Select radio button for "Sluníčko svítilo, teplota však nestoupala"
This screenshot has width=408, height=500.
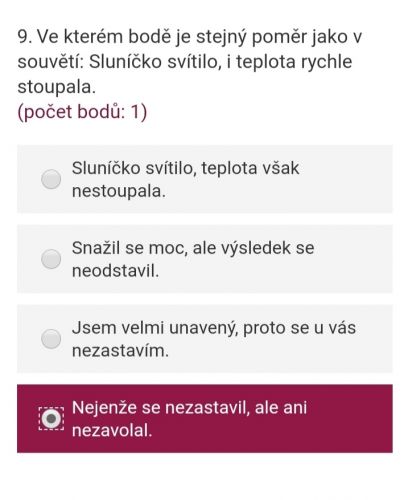pyautogui.click(x=51, y=179)
